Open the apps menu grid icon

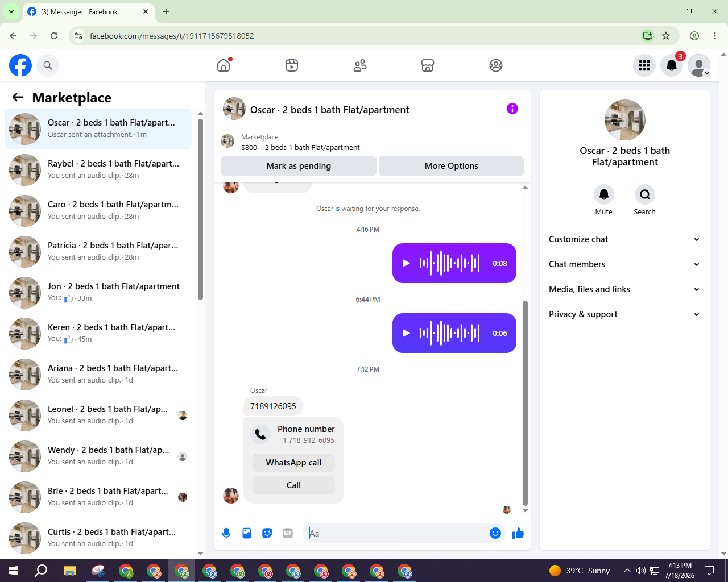coord(644,65)
